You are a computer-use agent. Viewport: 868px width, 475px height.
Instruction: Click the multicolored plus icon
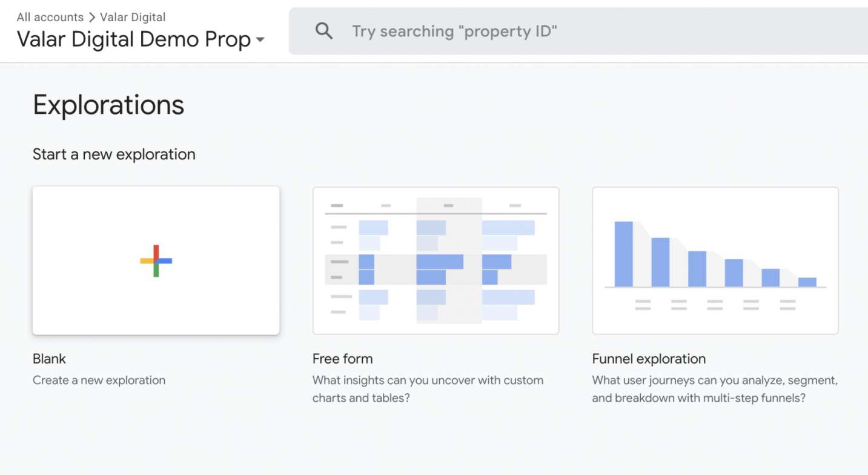156,261
